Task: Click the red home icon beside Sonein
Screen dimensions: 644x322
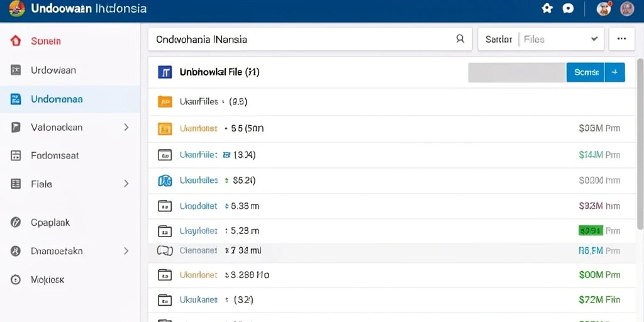Action: [x=16, y=41]
